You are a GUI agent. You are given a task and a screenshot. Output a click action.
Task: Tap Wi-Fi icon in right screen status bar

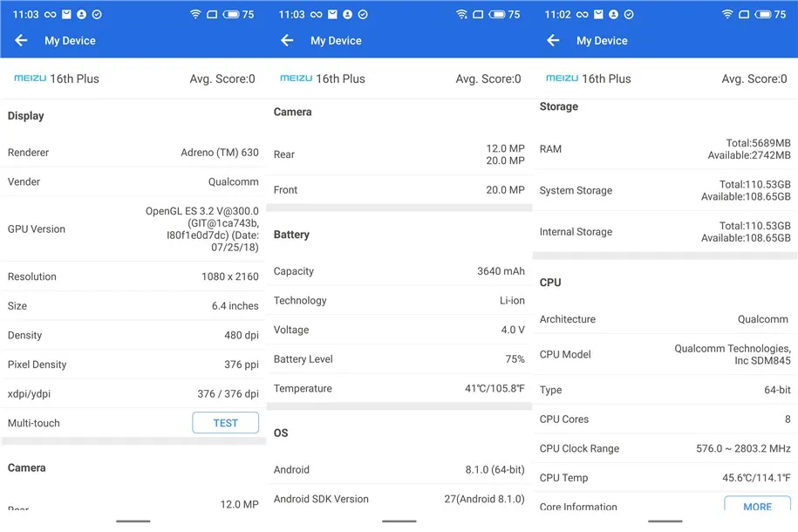click(727, 14)
